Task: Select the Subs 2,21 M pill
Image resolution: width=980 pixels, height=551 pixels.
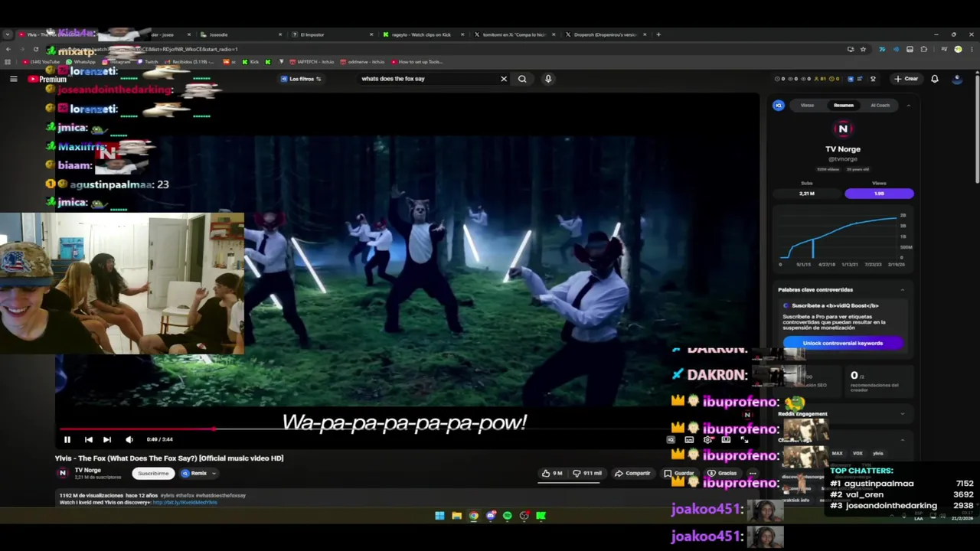Action: point(807,194)
